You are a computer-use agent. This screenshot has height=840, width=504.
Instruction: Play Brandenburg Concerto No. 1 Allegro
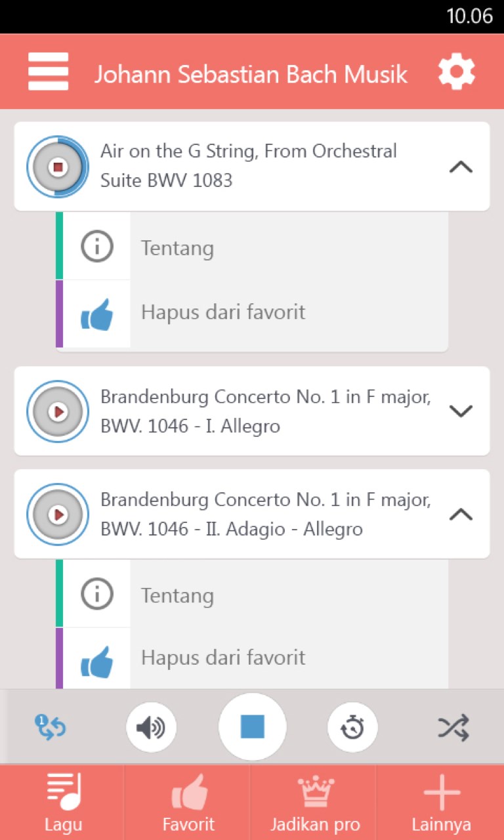pos(58,411)
